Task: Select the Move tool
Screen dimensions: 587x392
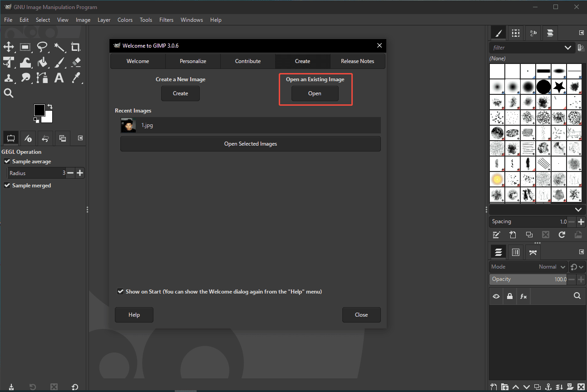Action: coord(9,47)
